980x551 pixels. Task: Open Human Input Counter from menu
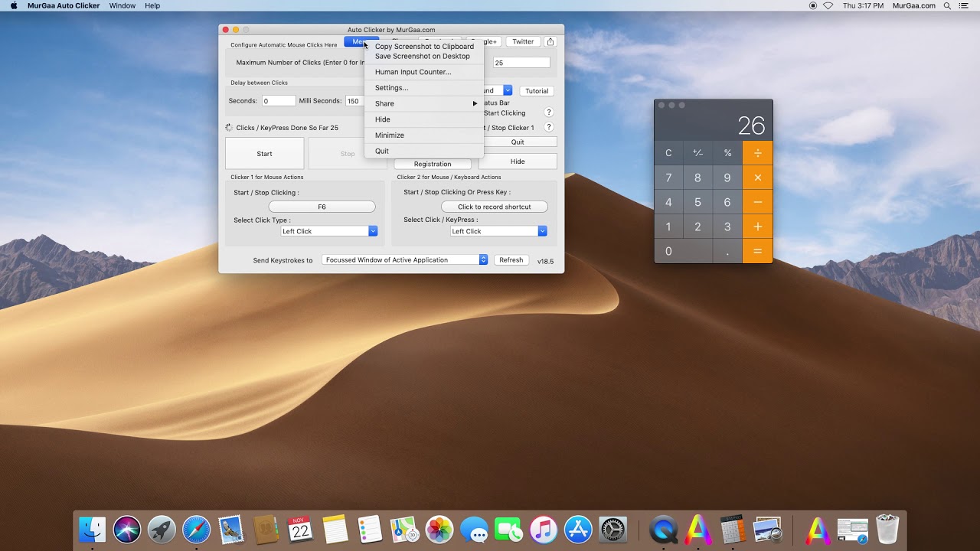click(424, 72)
